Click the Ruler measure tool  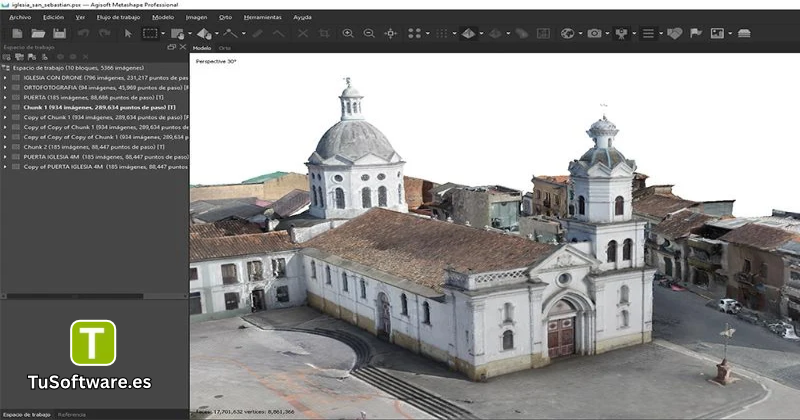258,33
